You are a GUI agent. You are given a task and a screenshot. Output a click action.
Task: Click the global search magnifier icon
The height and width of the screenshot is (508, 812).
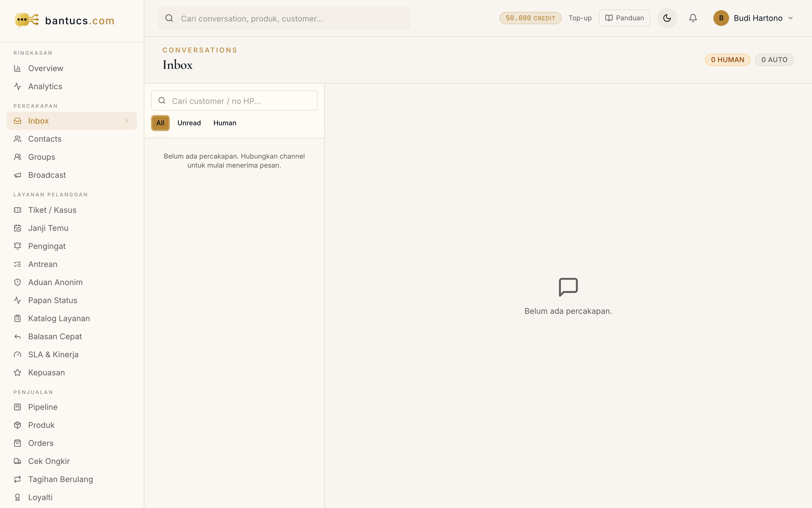(169, 18)
